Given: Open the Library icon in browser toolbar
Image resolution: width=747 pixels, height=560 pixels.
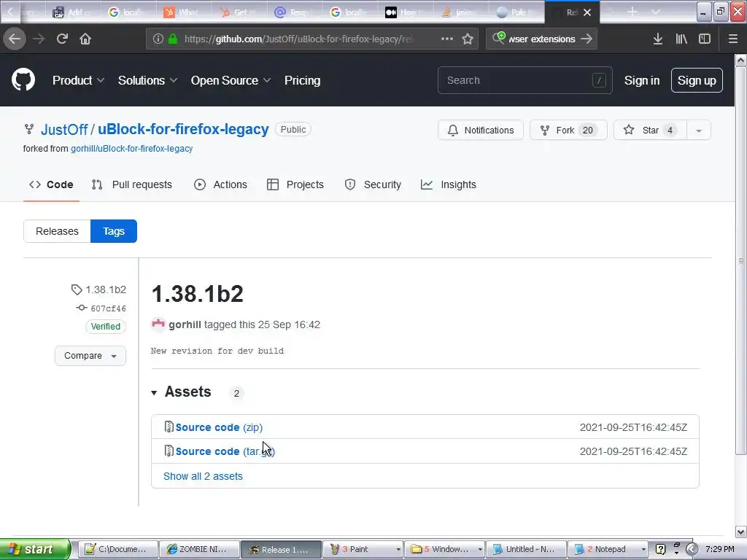Looking at the screenshot, I should pyautogui.click(x=681, y=39).
